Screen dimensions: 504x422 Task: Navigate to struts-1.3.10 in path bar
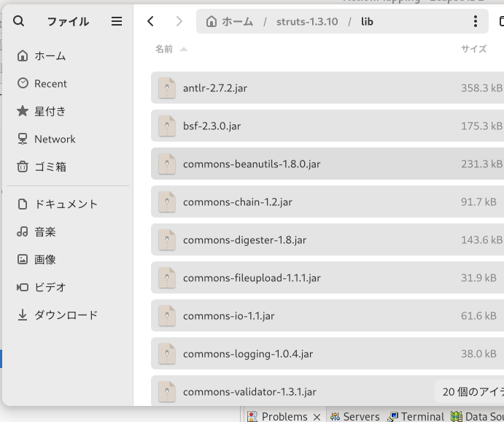[x=307, y=22]
